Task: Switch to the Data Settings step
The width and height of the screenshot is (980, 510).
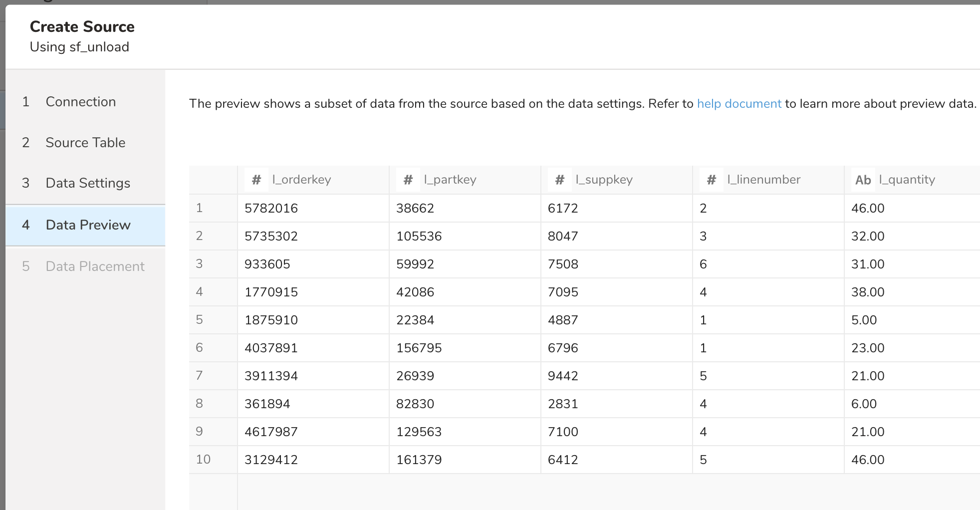Action: (88, 183)
